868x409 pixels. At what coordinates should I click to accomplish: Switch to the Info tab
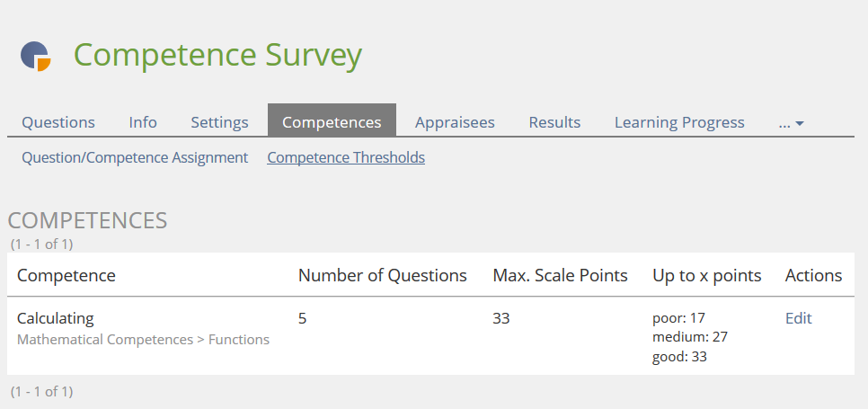(x=143, y=122)
